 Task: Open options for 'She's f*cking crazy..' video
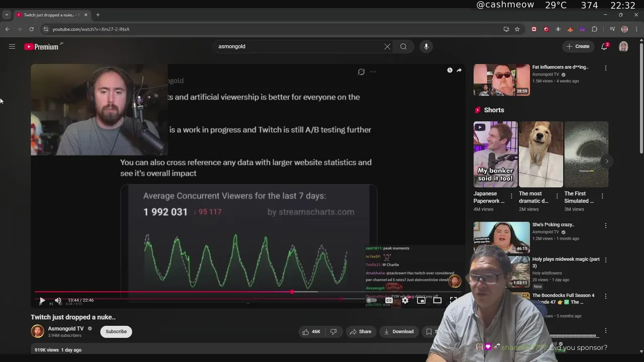tap(606, 226)
